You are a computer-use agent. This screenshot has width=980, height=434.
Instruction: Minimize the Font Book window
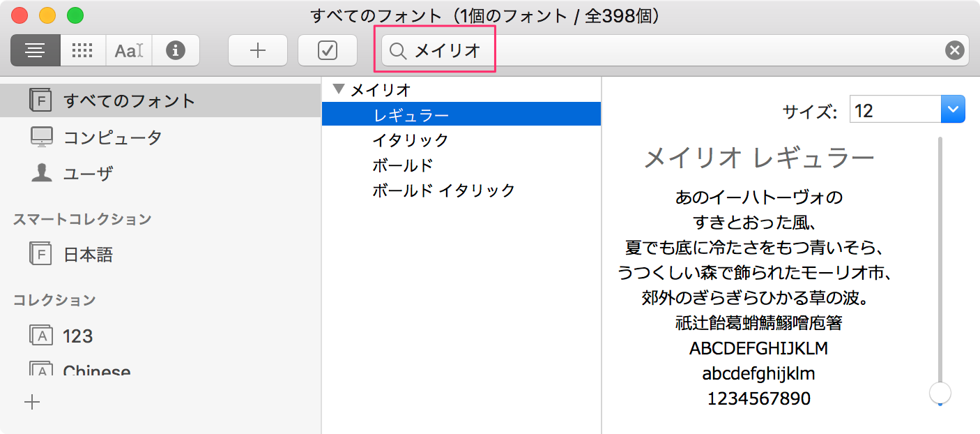tap(47, 15)
